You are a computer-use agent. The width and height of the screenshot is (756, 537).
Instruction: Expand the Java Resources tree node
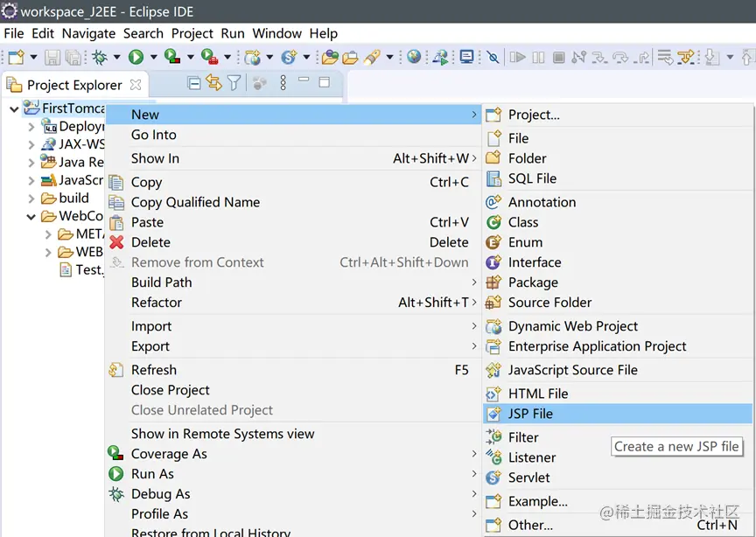(31, 163)
